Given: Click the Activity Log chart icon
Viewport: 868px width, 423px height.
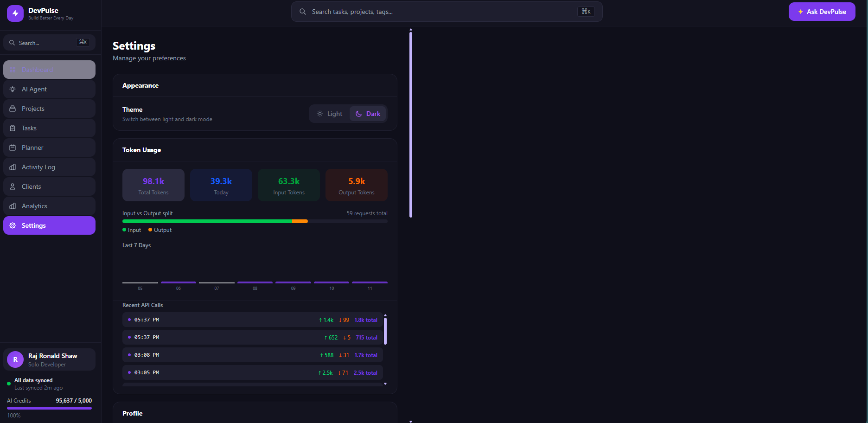Looking at the screenshot, I should [x=13, y=167].
